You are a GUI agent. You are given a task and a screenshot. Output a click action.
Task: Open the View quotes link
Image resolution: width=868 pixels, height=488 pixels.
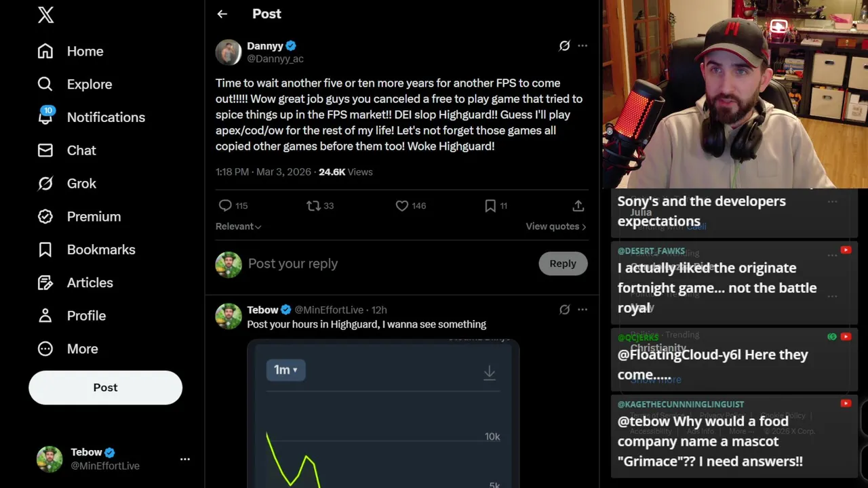pos(555,226)
